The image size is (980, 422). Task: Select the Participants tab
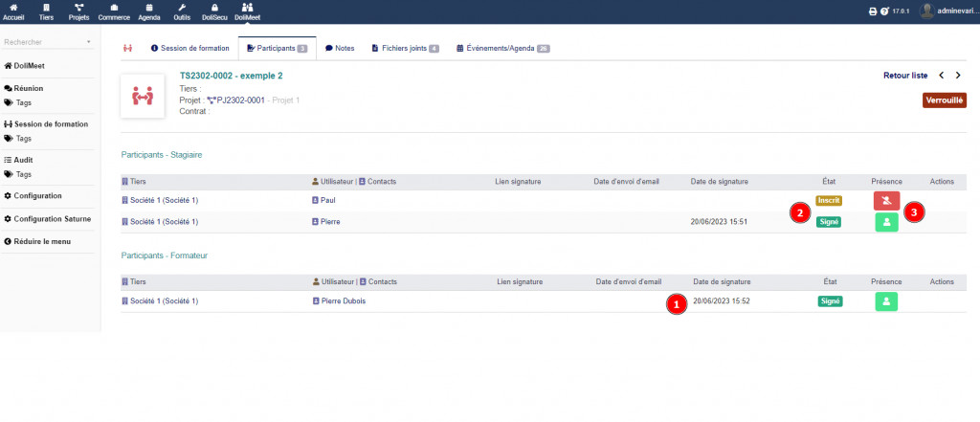277,48
